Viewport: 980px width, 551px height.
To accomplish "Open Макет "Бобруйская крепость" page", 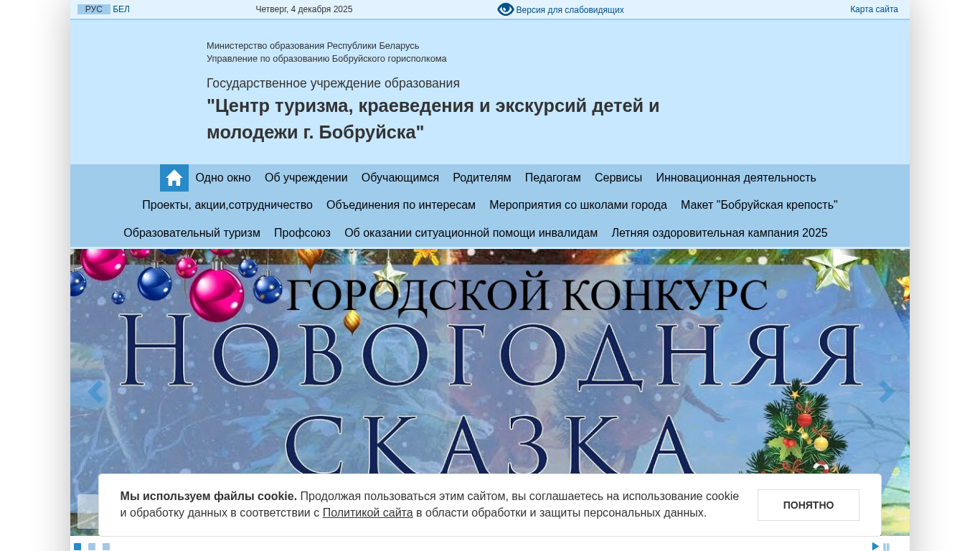I will [x=759, y=205].
